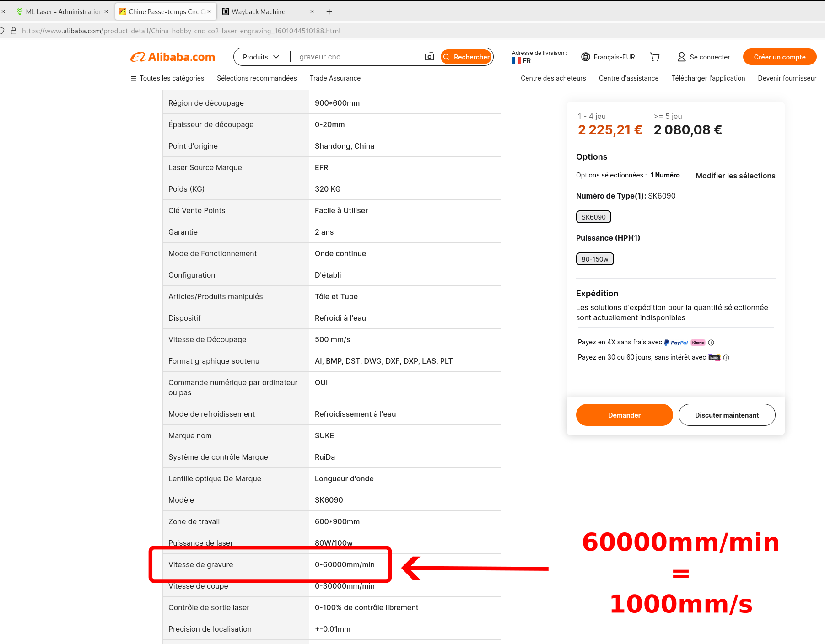Open image search with the camera icon

click(429, 57)
